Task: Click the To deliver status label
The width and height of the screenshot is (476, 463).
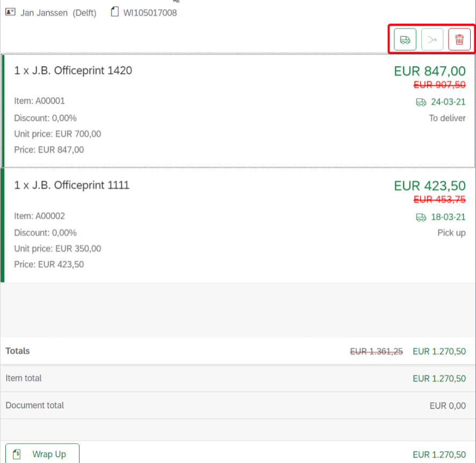Action: point(447,118)
